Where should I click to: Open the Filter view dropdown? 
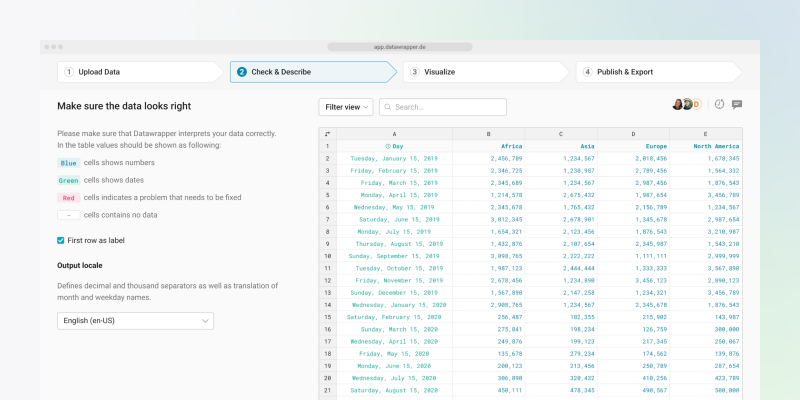(x=346, y=107)
